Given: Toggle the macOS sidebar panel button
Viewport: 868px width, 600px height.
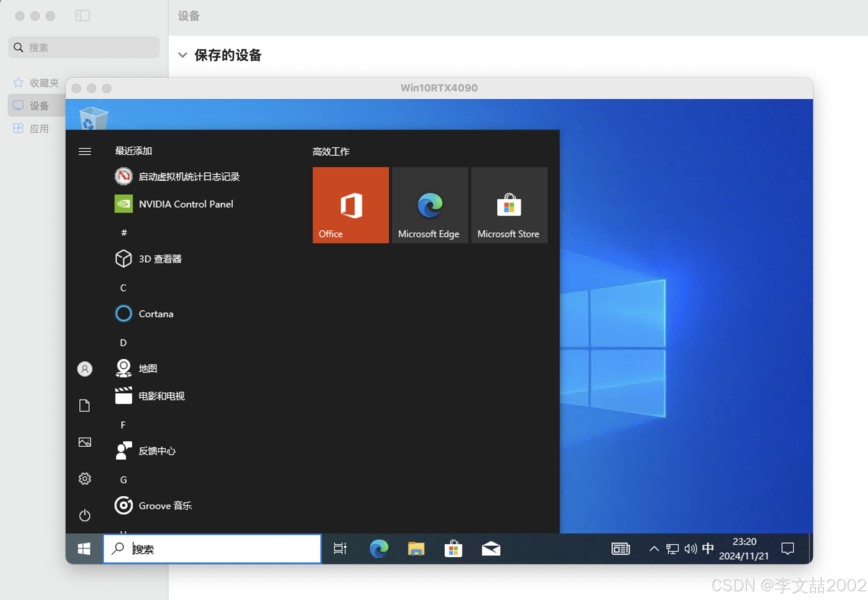Looking at the screenshot, I should click(x=82, y=16).
